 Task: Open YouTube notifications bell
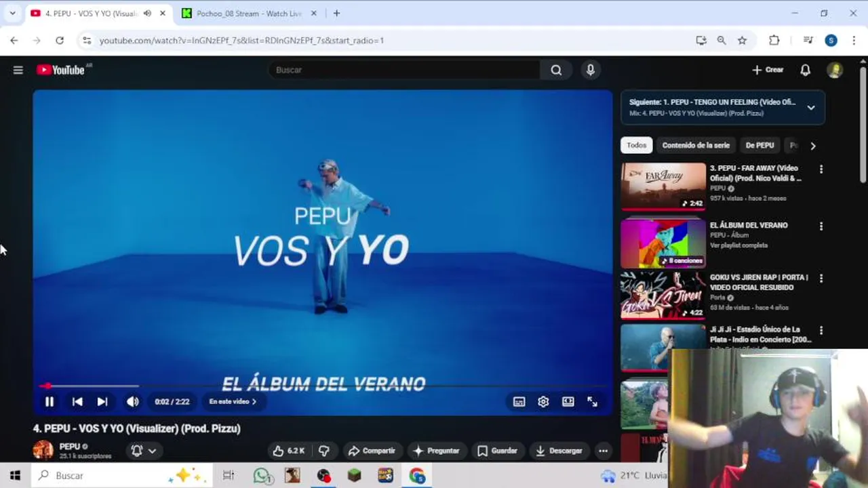(x=805, y=70)
